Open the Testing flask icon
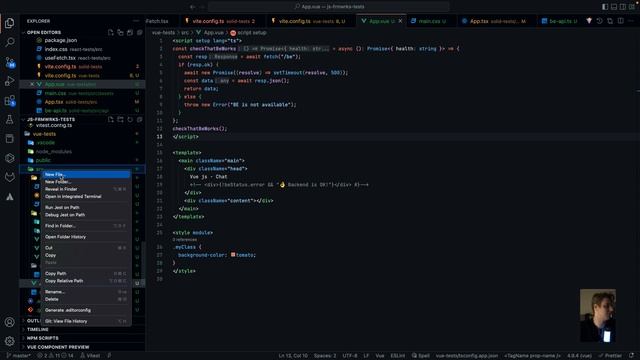The height and width of the screenshot is (360, 640). tap(10, 120)
